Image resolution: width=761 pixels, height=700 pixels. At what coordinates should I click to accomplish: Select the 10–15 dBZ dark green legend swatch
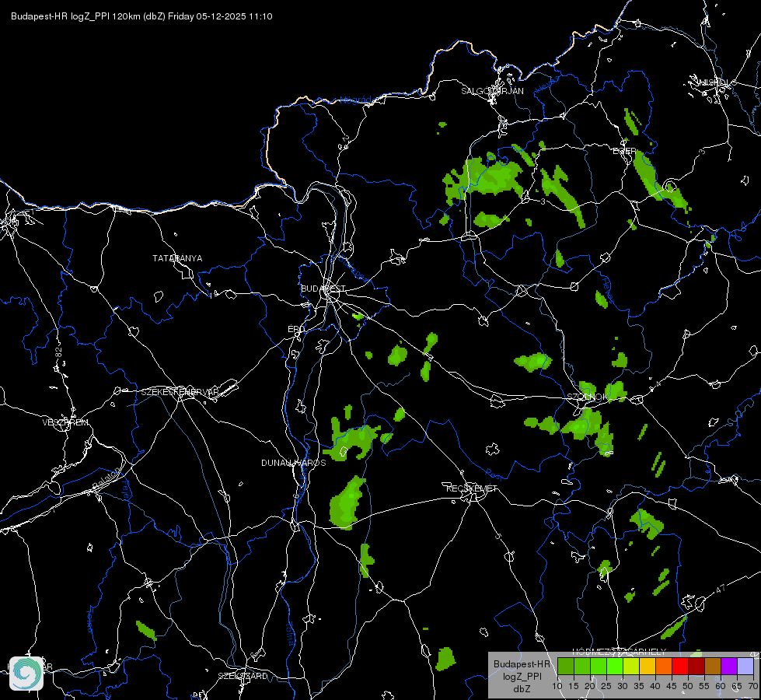[x=565, y=666]
